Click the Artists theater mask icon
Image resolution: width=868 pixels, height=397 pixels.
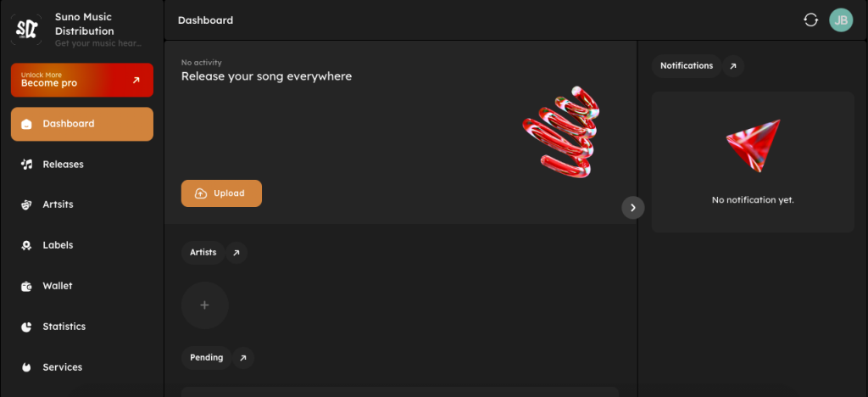26,204
